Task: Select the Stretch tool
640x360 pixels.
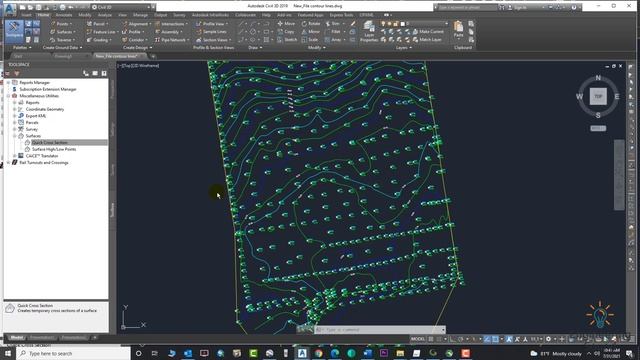Action: pyautogui.click(x=287, y=40)
